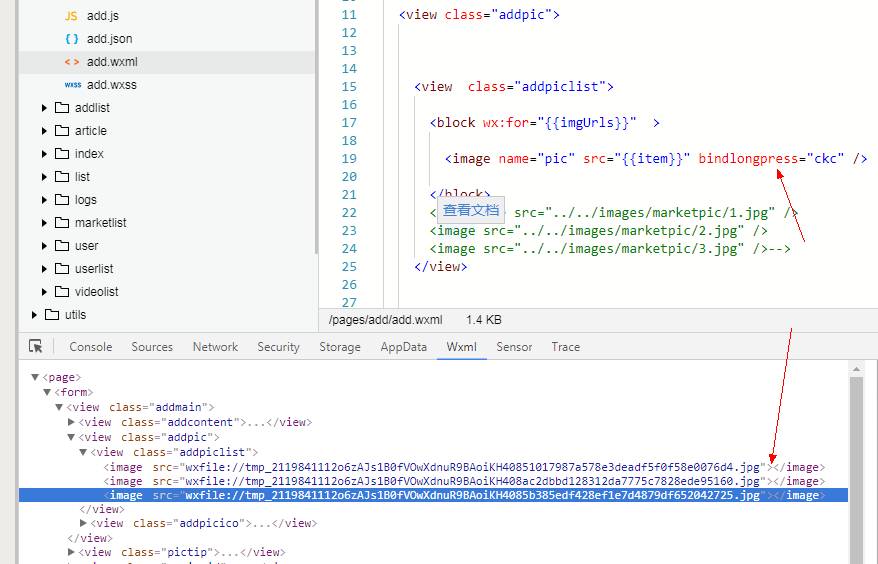The image size is (878, 564).
Task: Click the wx:for imgUrls code on line 17
Action: (x=559, y=123)
